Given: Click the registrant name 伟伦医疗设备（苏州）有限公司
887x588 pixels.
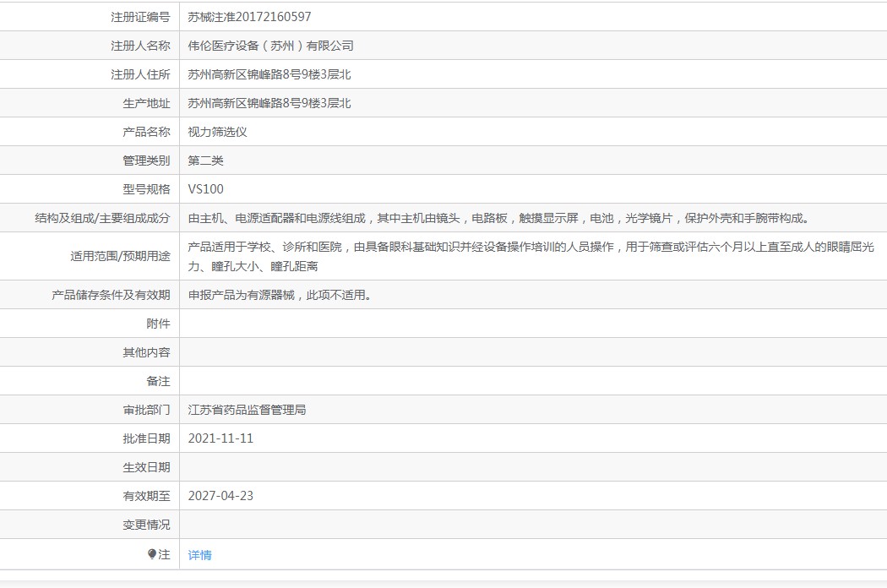Looking at the screenshot, I should coord(271,46).
